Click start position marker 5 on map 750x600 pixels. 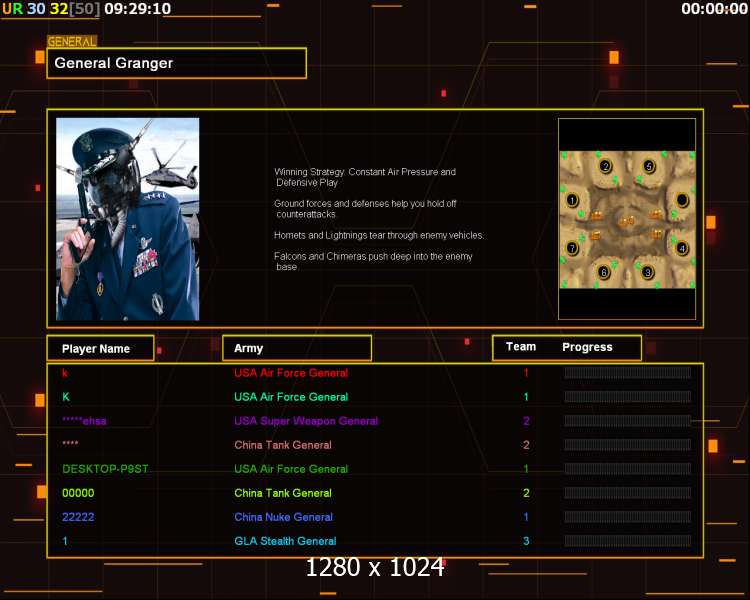coord(649,167)
